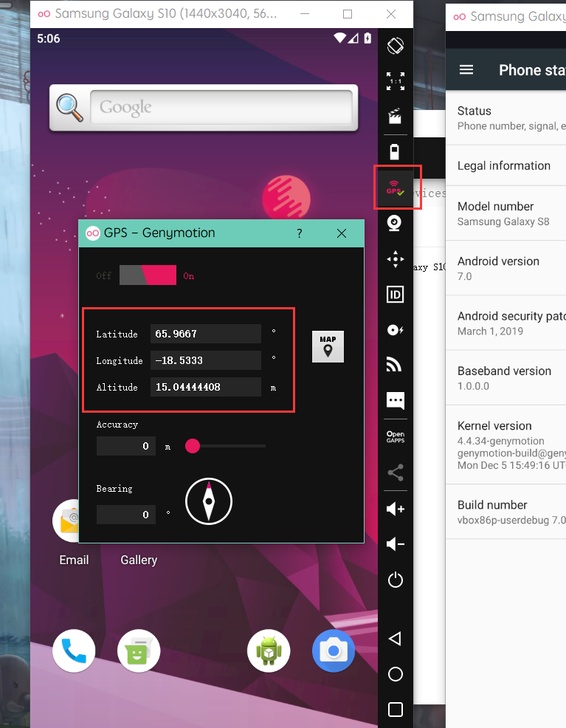
Task: Open the battery widget in Genymotion toolbar
Action: coord(394,151)
